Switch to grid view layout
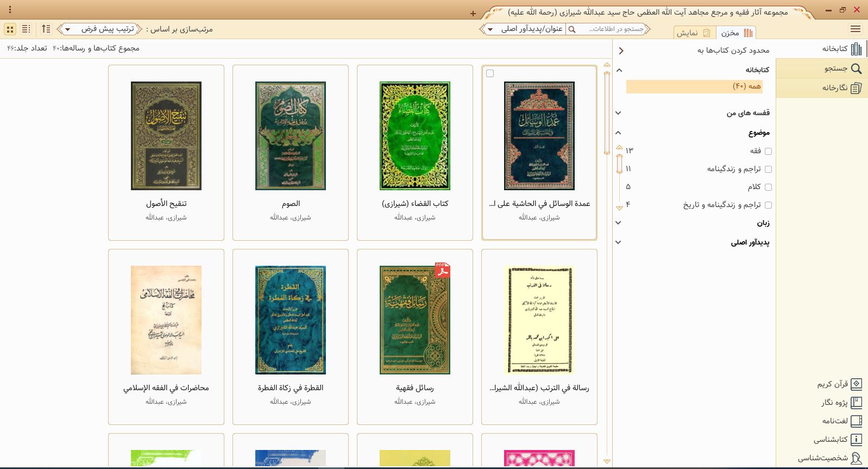 pos(10,29)
